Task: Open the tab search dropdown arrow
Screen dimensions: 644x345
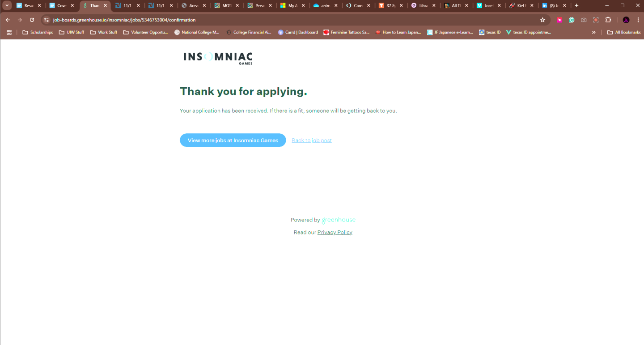Action: tap(7, 5)
